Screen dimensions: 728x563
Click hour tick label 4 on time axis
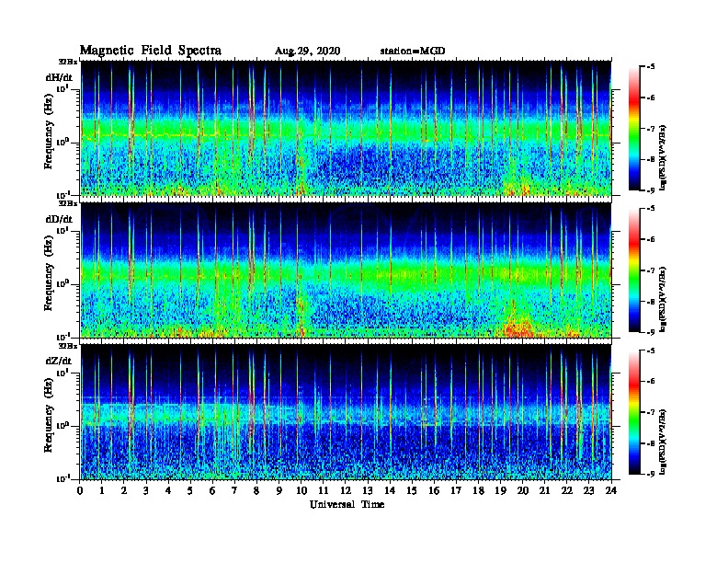point(168,491)
